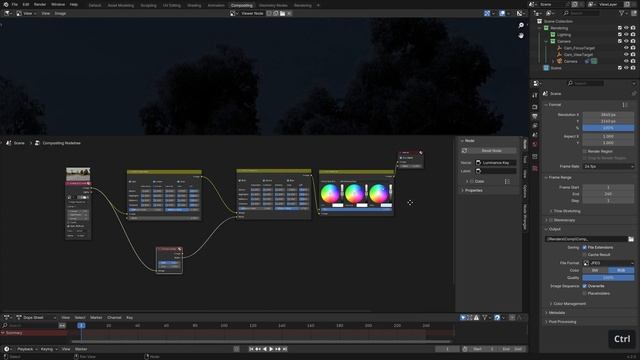The width and height of the screenshot is (640, 360).
Task: Open the Tool properties tab icon
Action: pos(535,96)
